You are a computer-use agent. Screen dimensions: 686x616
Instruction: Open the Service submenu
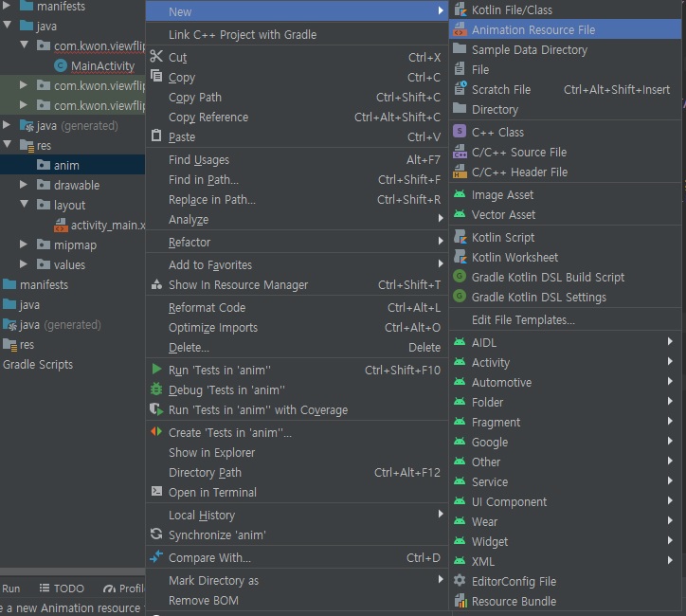566,481
